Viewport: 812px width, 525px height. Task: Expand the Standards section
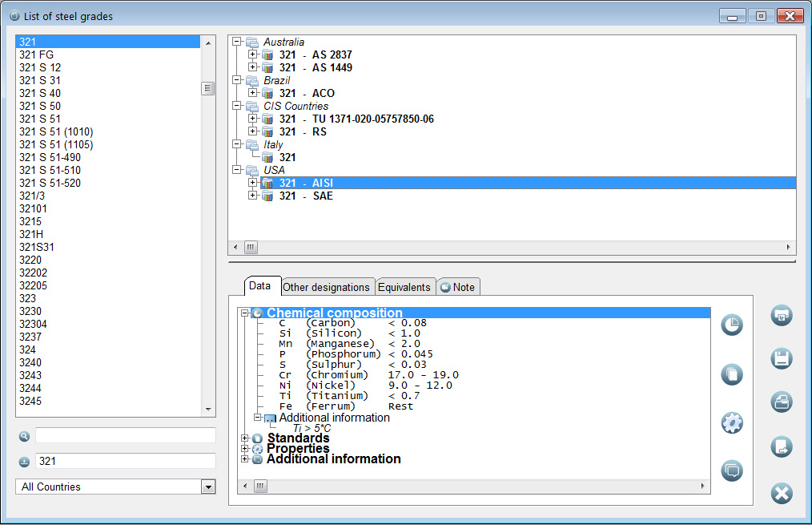245,438
